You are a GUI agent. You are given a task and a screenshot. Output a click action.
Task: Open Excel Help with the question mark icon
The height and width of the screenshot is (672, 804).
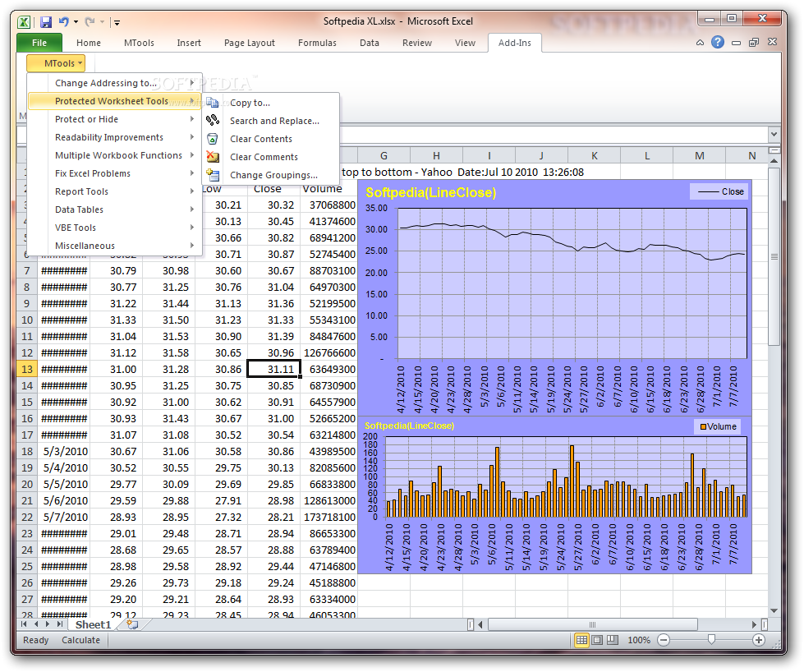(717, 43)
